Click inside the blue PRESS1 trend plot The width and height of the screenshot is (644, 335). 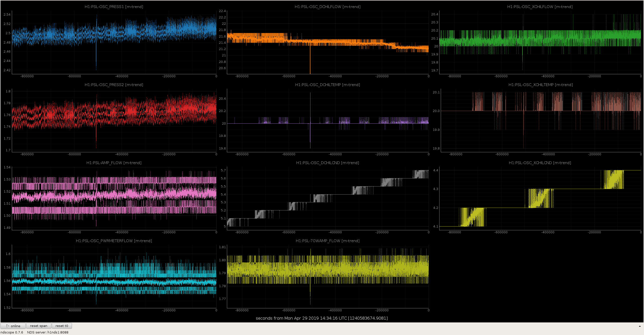pyautogui.click(x=114, y=42)
